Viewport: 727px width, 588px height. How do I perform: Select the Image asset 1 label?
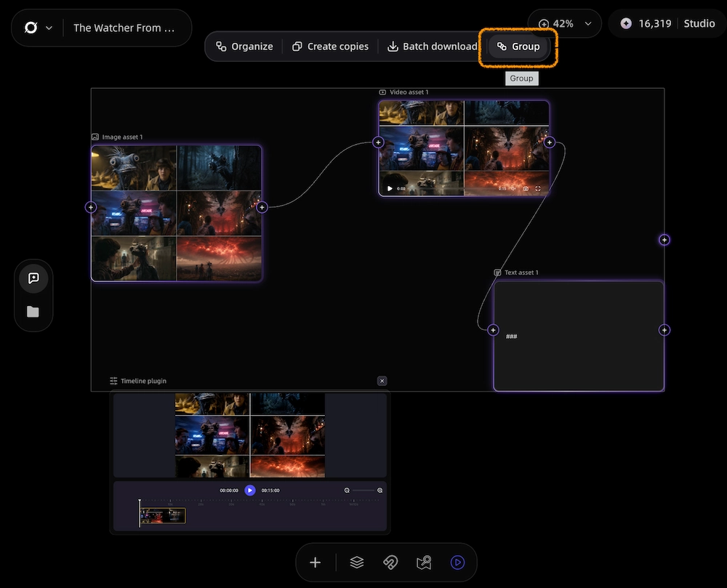pyautogui.click(x=122, y=137)
